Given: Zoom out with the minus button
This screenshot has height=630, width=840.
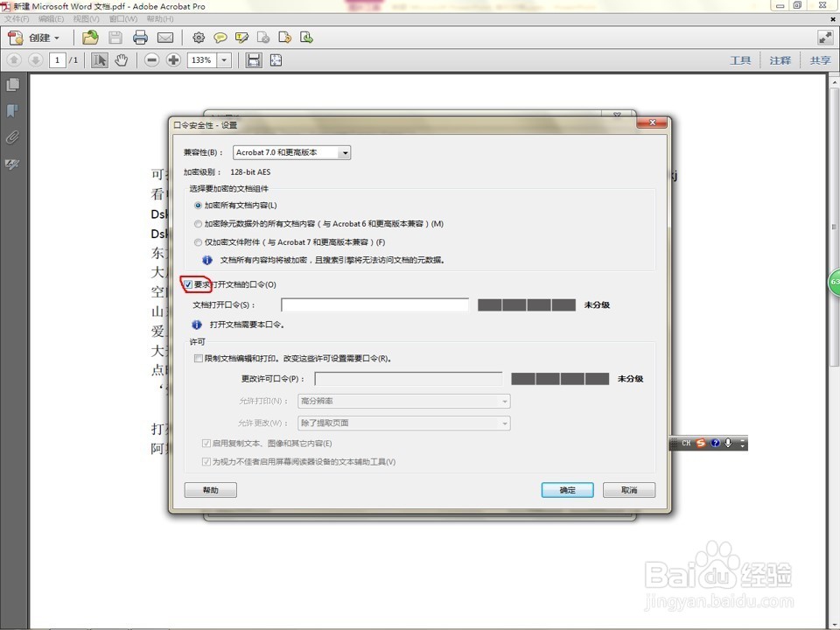Looking at the screenshot, I should 151,60.
